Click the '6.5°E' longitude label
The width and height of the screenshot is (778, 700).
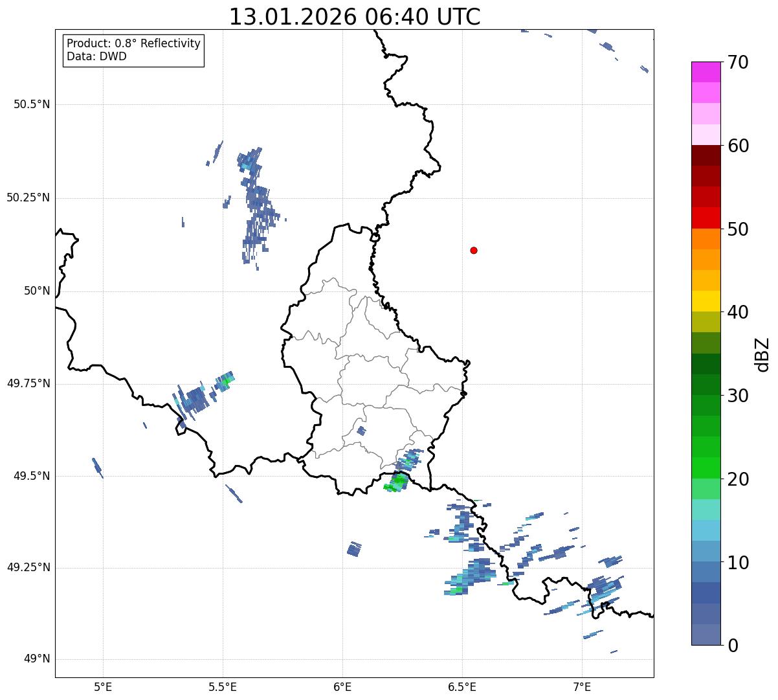pyautogui.click(x=462, y=686)
